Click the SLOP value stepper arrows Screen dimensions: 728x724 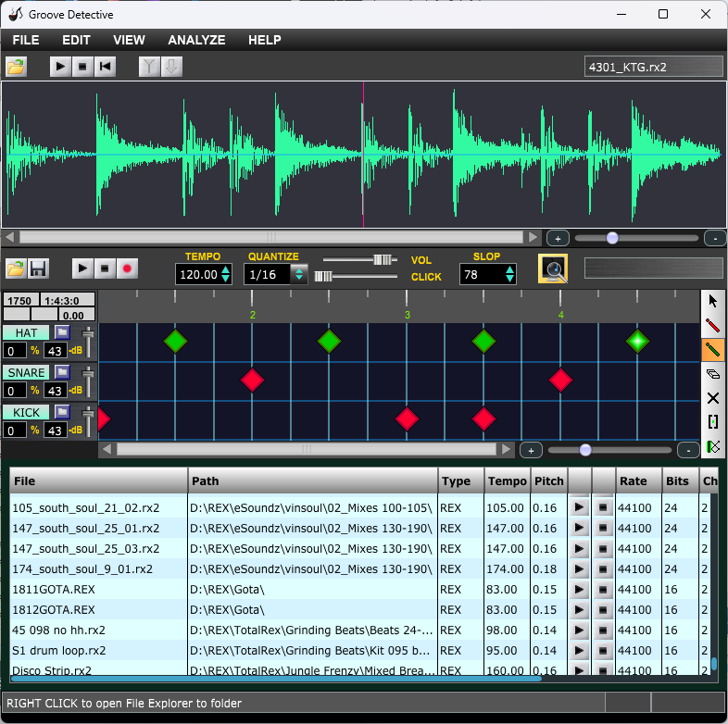[509, 274]
